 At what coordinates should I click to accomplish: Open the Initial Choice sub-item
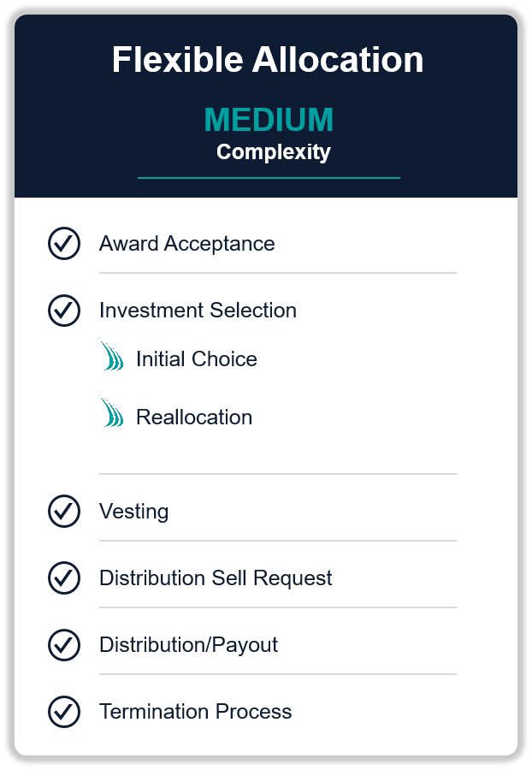point(197,359)
